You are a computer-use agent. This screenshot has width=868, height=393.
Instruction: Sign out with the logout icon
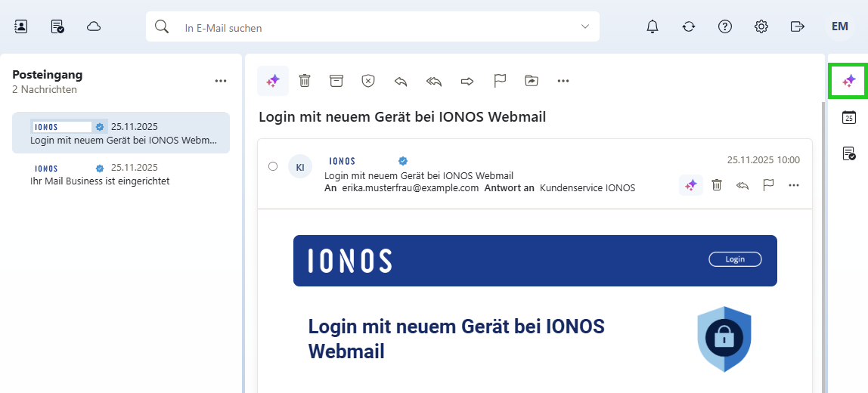797,26
